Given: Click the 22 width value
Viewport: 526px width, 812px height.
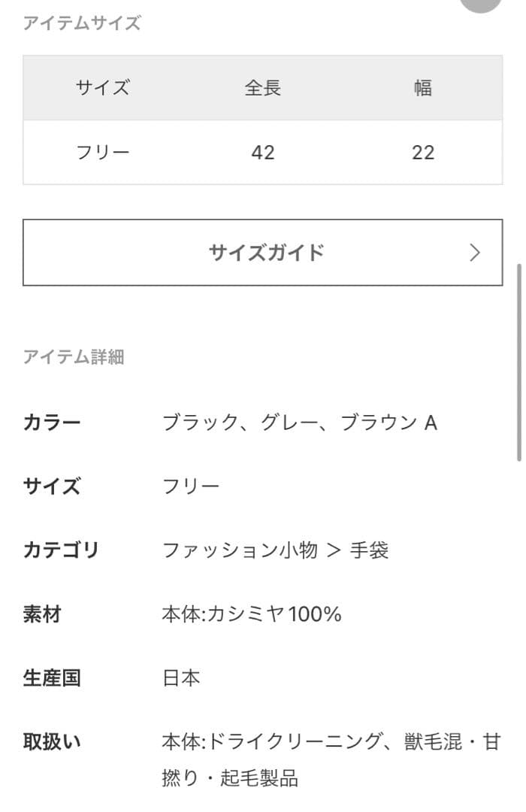Looking at the screenshot, I should [x=423, y=153].
